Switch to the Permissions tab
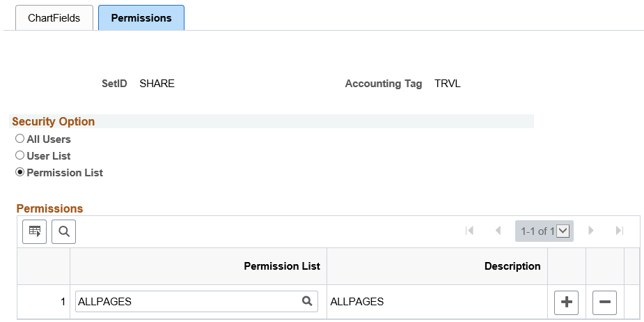Screen dimensions: 644x322 point(141,18)
